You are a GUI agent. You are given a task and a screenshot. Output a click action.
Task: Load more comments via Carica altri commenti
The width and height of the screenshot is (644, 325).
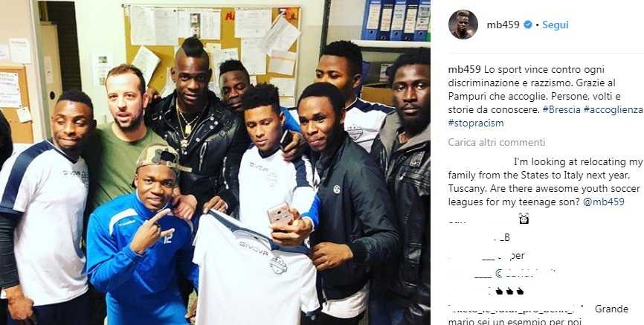[497, 142]
